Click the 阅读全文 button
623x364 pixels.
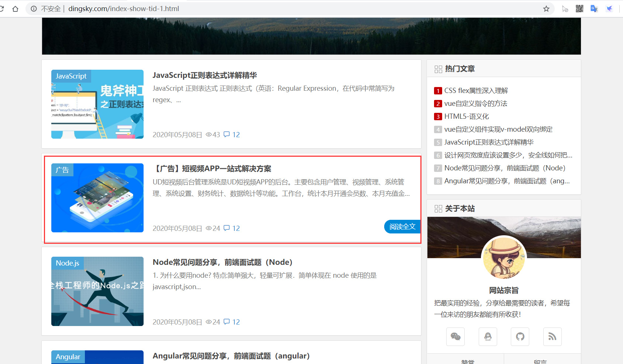pyautogui.click(x=402, y=227)
